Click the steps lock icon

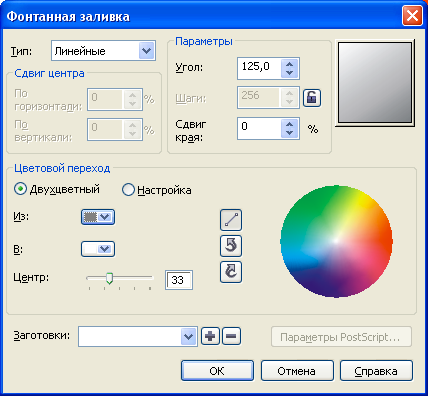click(312, 98)
